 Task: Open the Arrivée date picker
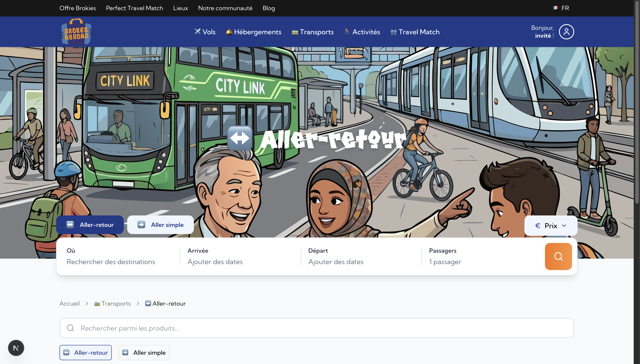coord(240,256)
